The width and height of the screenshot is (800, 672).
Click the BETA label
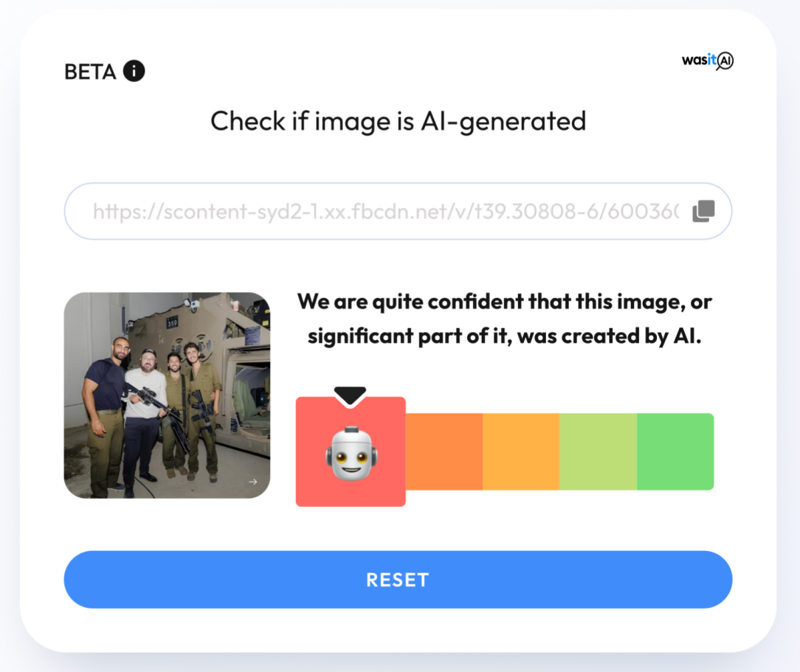90,72
